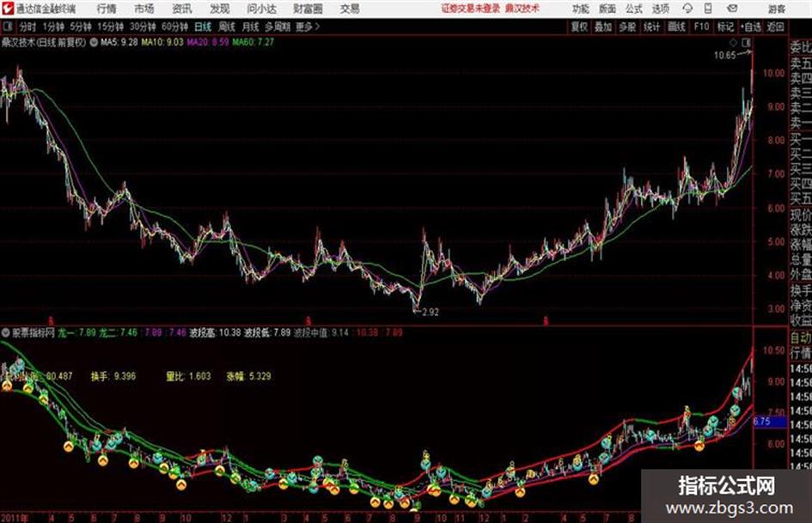Expand sub-chart indicator dropdown beside 股票指标网

click(6, 332)
